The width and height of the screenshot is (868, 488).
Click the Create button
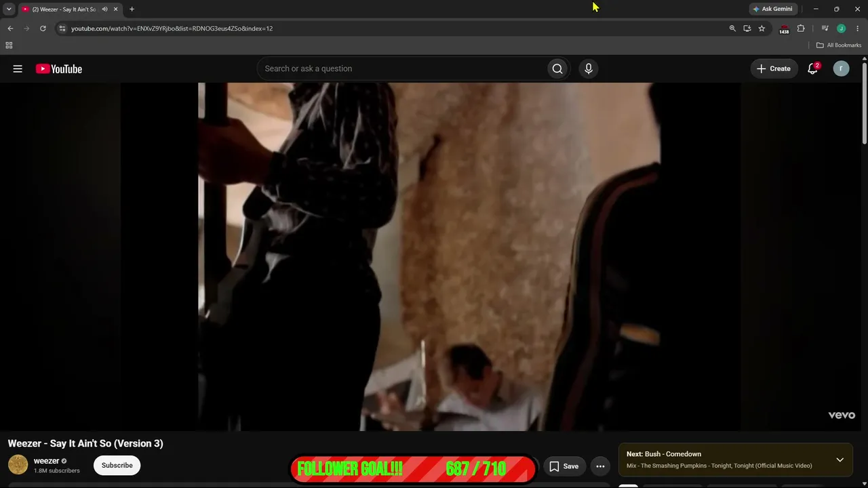(x=774, y=68)
